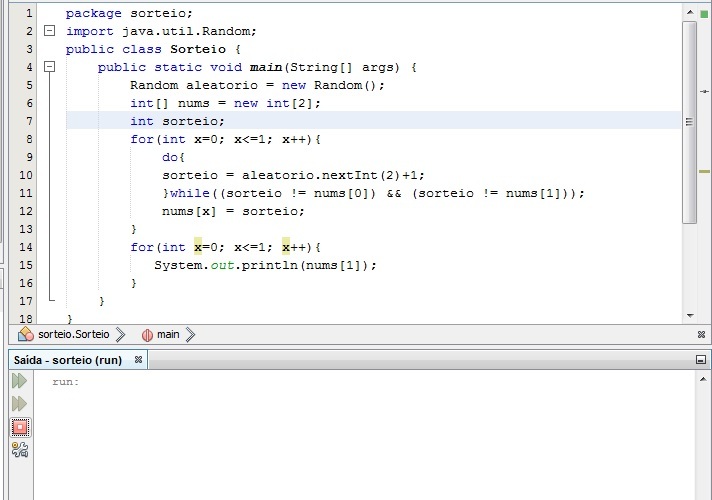
Task: Click the sorteio.Sorteio class icon in breadcrumb
Action: pyautogui.click(x=25, y=334)
